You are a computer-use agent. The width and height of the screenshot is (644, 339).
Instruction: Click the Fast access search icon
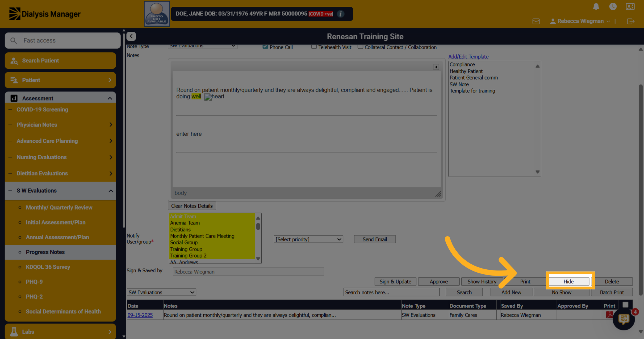[13, 41]
